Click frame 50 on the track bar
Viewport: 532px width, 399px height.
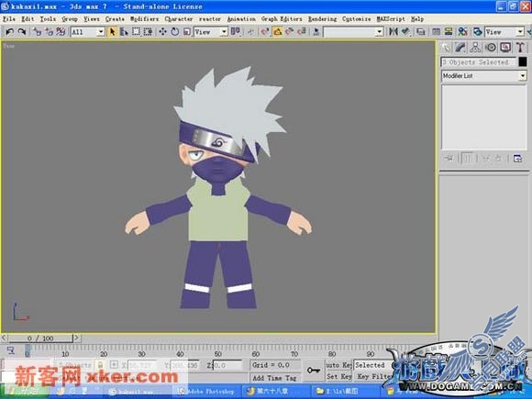217,354
